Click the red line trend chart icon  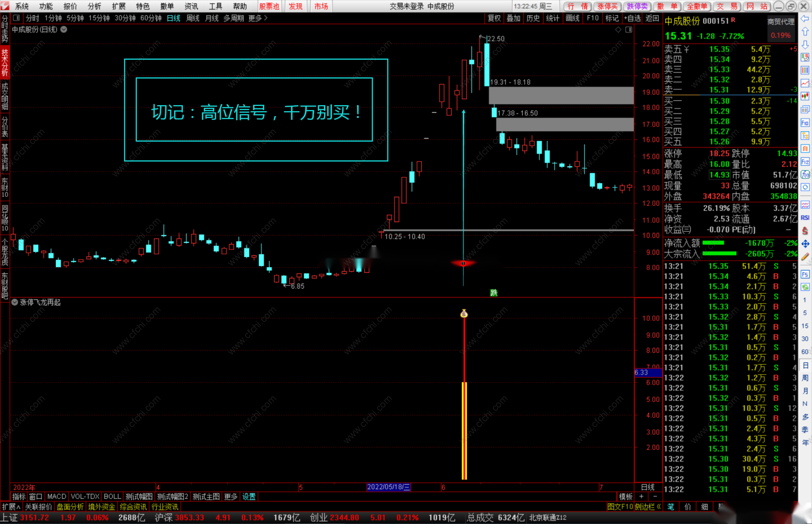805,83
